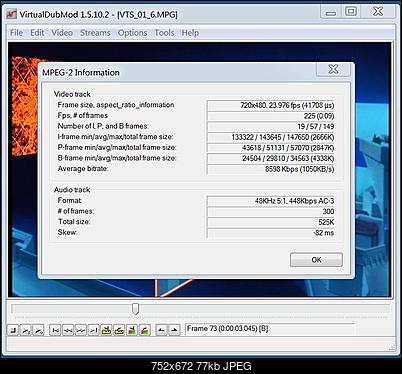Screen dimensions: 402x374
Task: Click the Video track group label
Action: [x=72, y=94]
